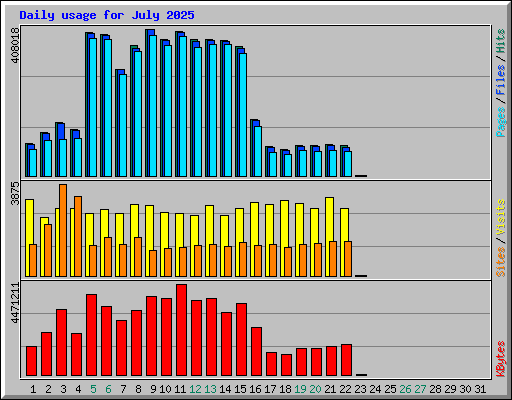This screenshot has width=512, height=400.
Task: Click the "Daily usage for July 2025" title
Action: pyautogui.click(x=107, y=15)
